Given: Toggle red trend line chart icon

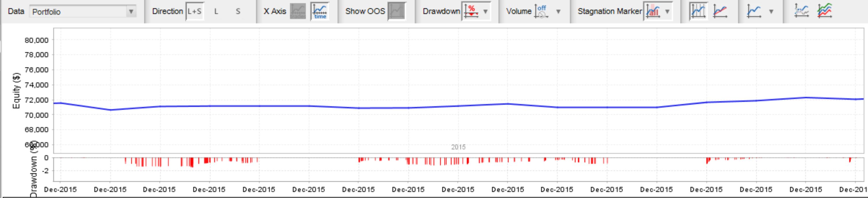Looking at the screenshot, I should click(x=720, y=11).
